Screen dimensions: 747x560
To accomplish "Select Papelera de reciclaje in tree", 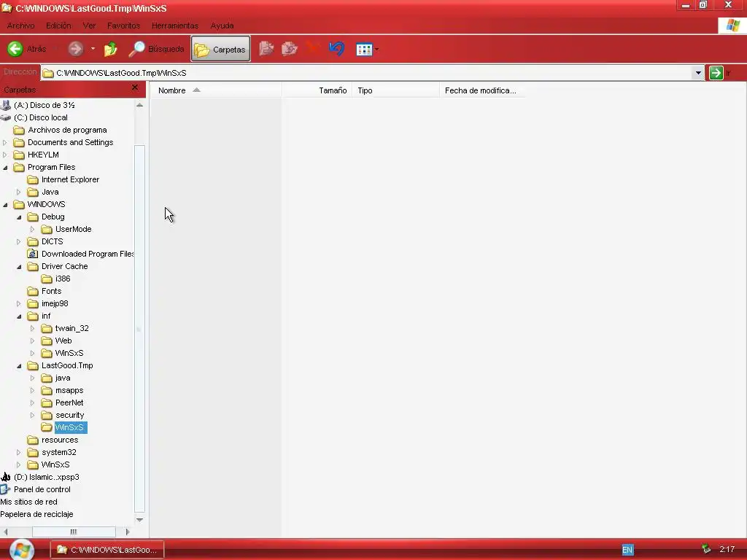I will pos(36,514).
